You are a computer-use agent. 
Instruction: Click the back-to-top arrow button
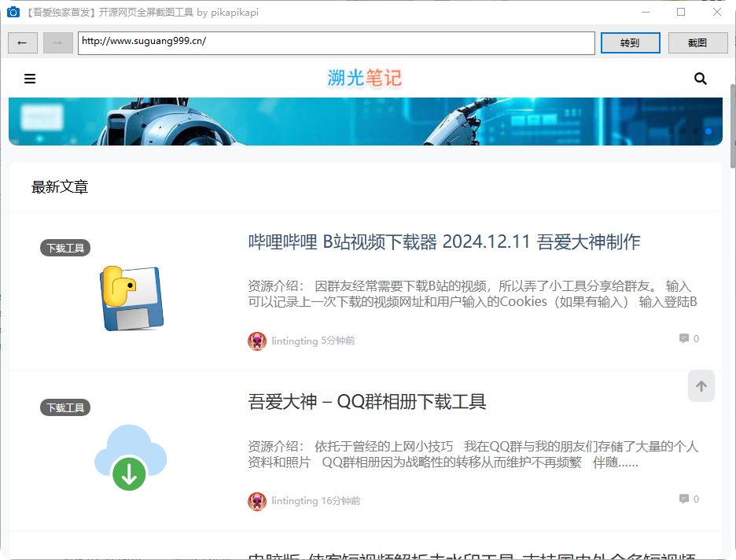[x=701, y=386]
